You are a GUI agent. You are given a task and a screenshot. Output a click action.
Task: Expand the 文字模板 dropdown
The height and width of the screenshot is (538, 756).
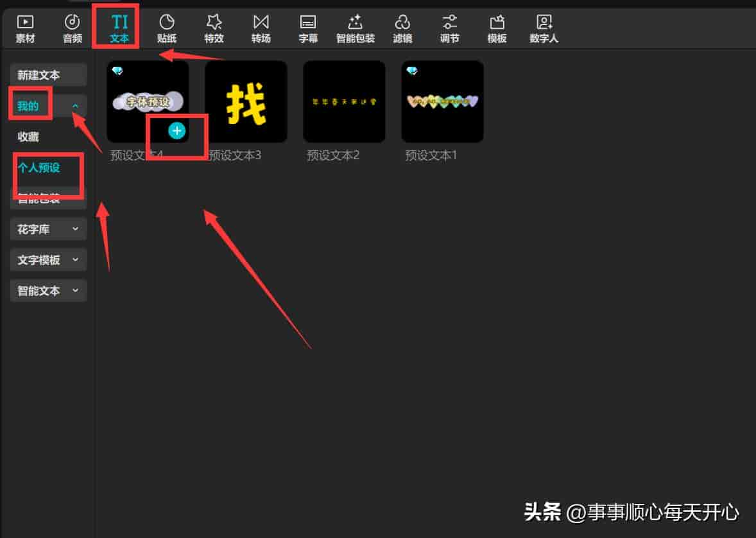[48, 259]
